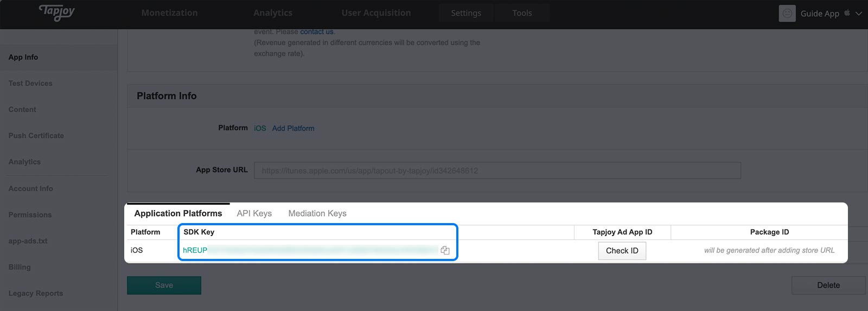Click the Save button
The width and height of the screenshot is (868, 311).
point(164,285)
